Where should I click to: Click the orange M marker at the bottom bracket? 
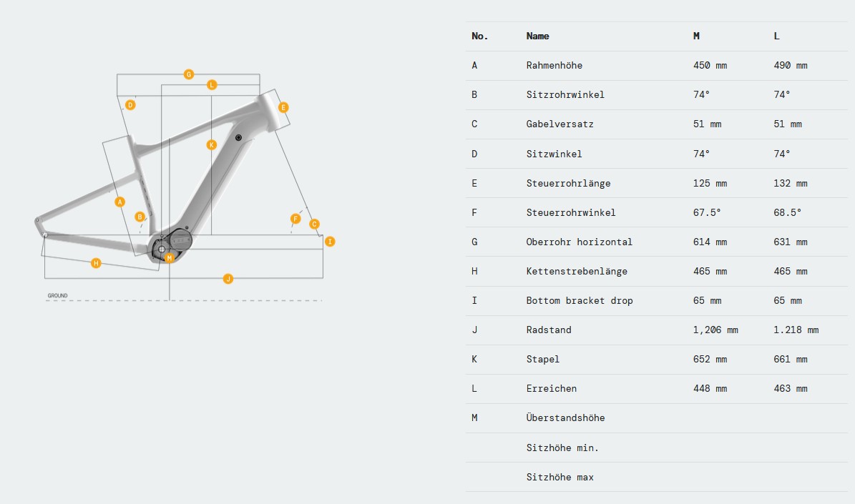(170, 257)
